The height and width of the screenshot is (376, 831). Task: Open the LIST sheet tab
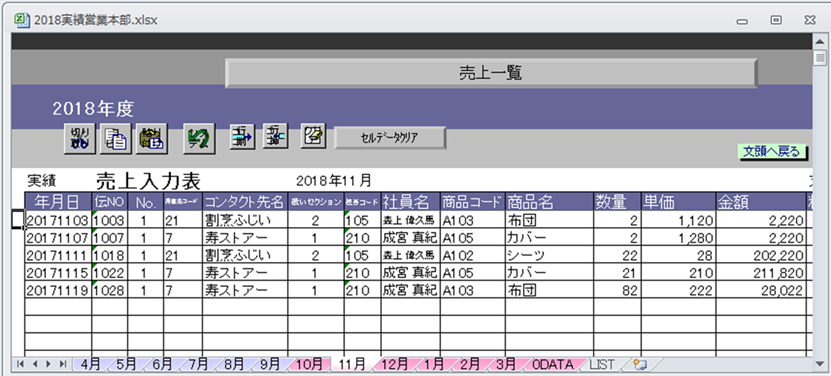point(602,364)
